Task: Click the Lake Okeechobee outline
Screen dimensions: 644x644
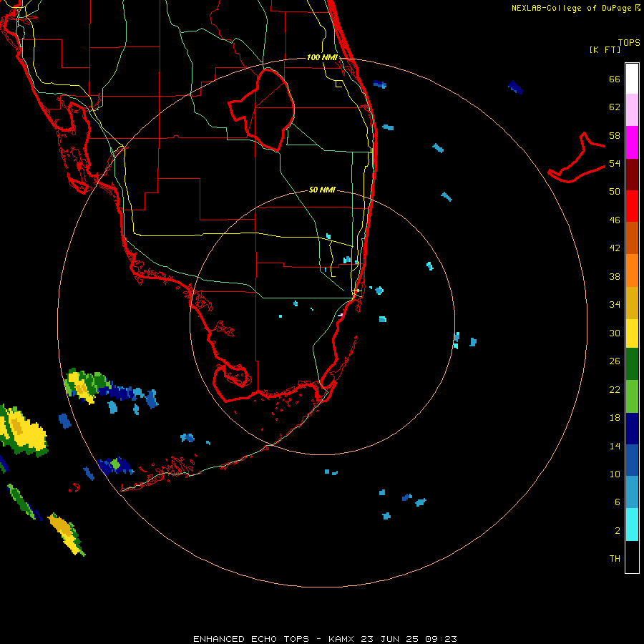Action: pos(261,110)
